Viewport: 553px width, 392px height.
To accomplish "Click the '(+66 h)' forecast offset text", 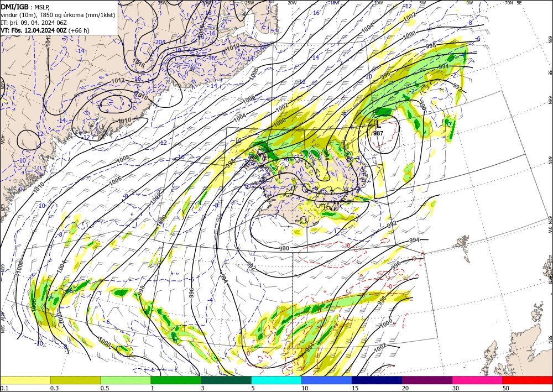I will click(79, 30).
